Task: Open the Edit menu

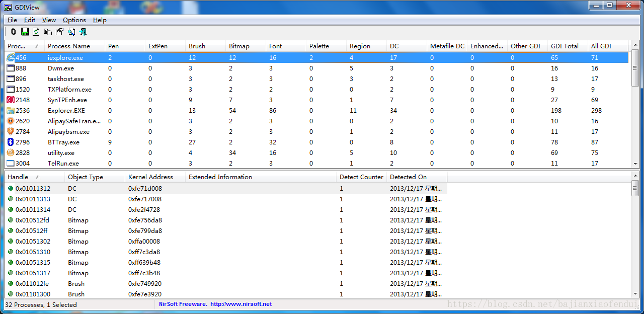Action: tap(30, 20)
